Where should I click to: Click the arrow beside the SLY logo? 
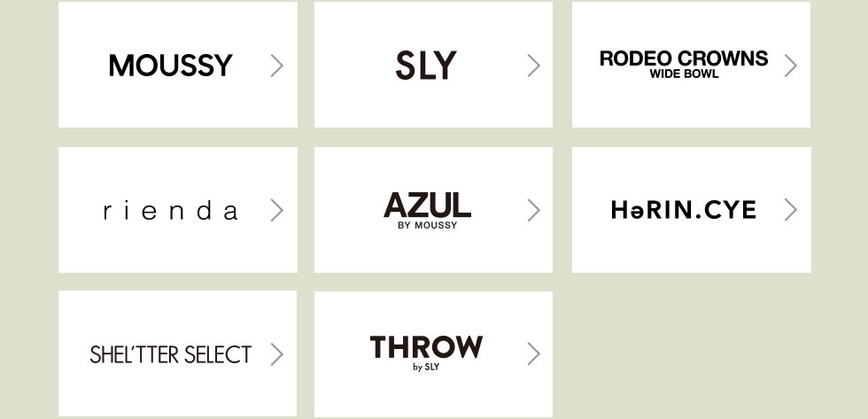533,66
